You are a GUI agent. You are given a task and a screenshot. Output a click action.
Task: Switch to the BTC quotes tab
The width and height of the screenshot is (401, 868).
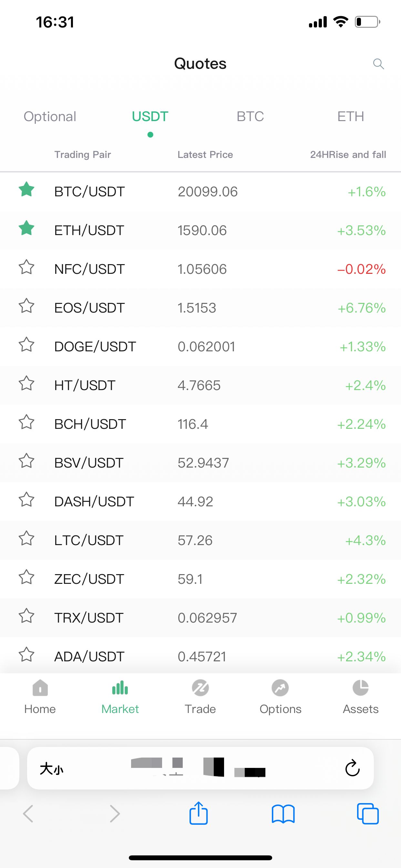pyautogui.click(x=250, y=117)
